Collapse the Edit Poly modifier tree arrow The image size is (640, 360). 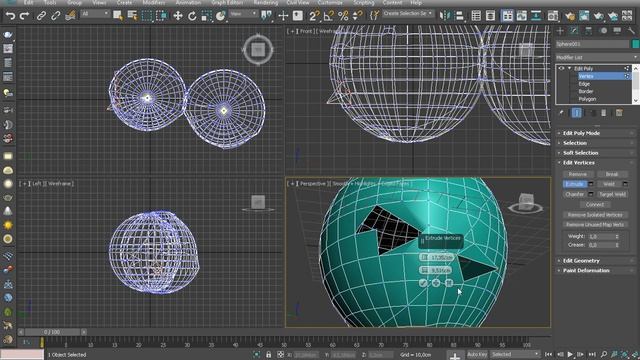tap(570, 69)
